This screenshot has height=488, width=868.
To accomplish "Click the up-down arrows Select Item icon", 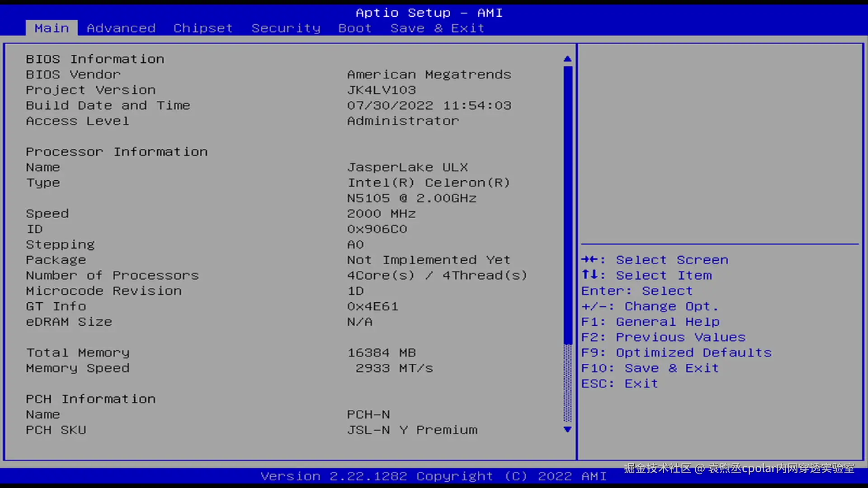I will coord(590,275).
